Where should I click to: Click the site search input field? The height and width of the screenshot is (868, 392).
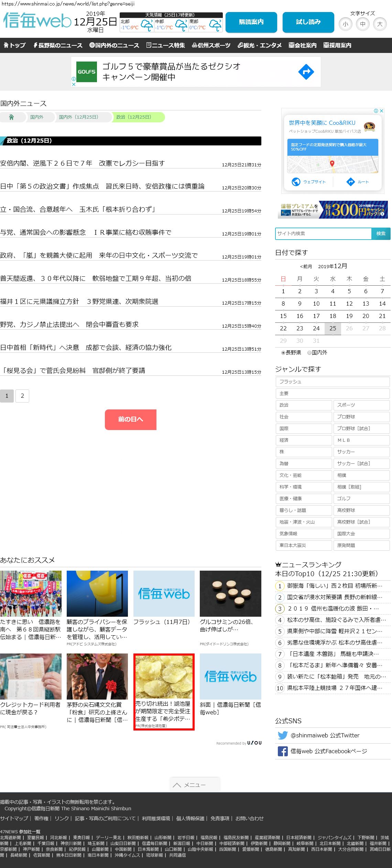(323, 233)
